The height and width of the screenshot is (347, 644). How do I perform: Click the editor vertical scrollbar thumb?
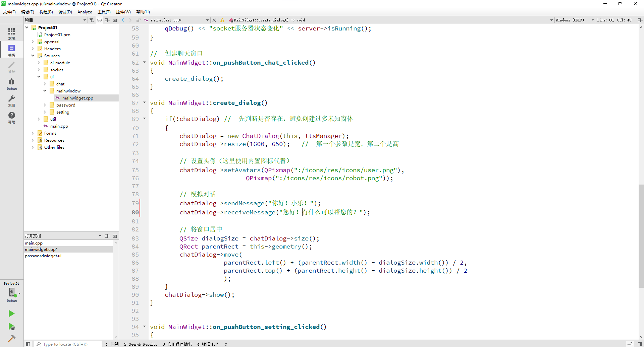coord(641,236)
